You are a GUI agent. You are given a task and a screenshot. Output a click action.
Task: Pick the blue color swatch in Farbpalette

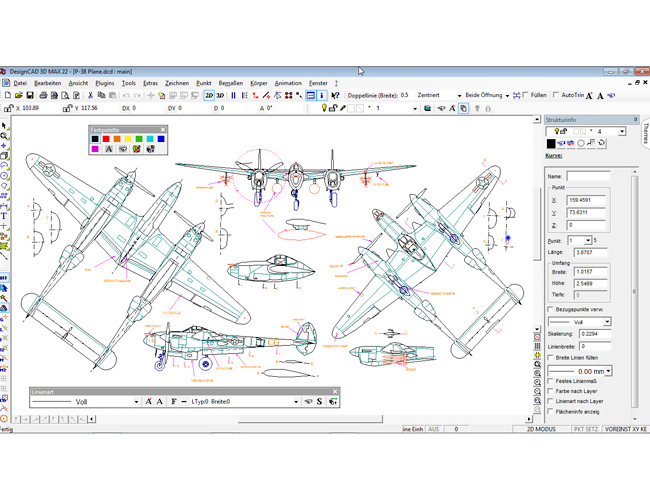coord(161,139)
